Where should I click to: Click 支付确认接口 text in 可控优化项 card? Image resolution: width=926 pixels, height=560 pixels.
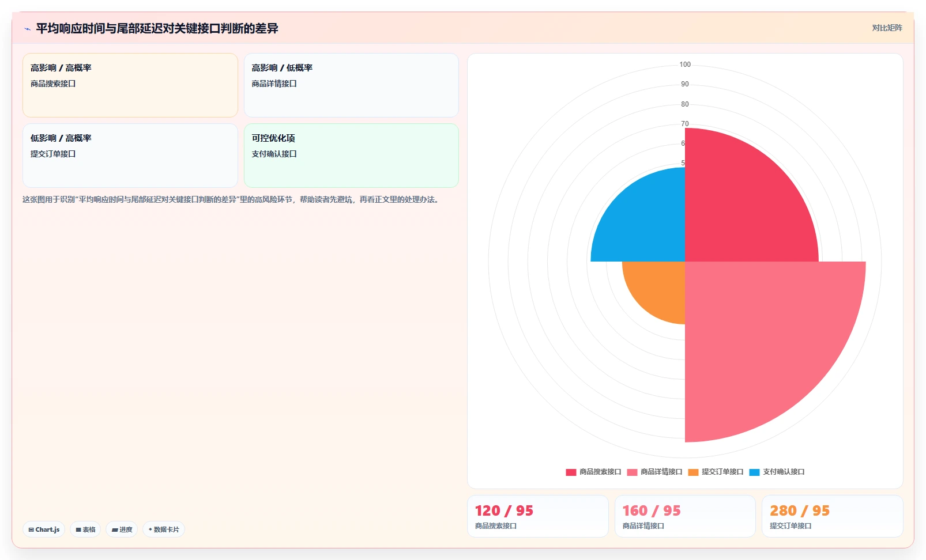coord(274,154)
